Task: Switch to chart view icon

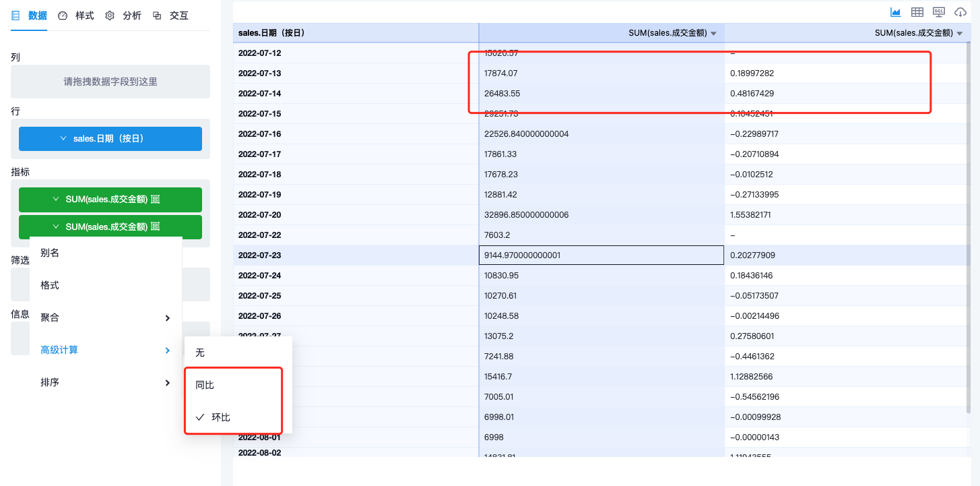Action: click(x=896, y=12)
